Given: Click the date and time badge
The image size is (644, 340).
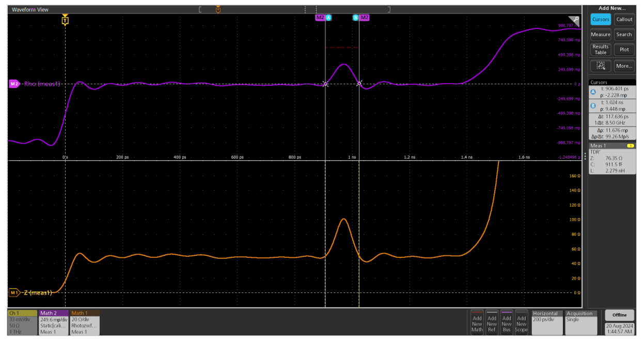Looking at the screenshot, I should [620, 328].
